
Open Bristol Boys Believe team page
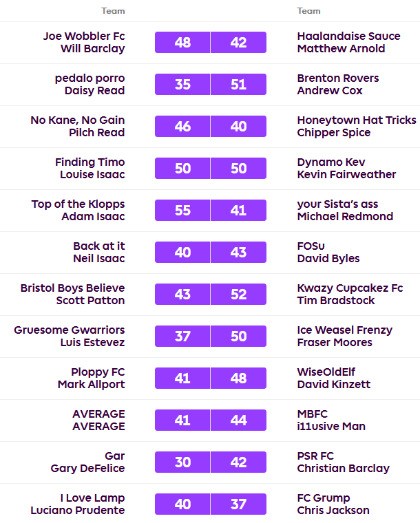[72, 288]
